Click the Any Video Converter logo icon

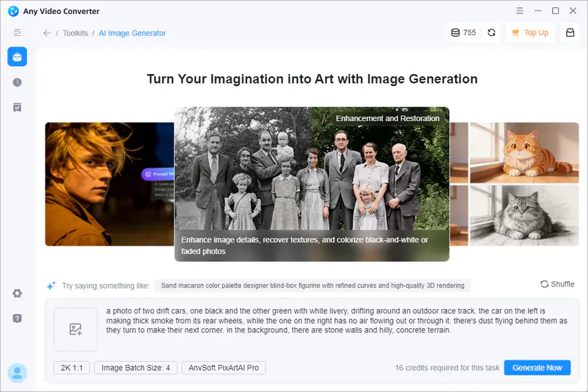(13, 11)
